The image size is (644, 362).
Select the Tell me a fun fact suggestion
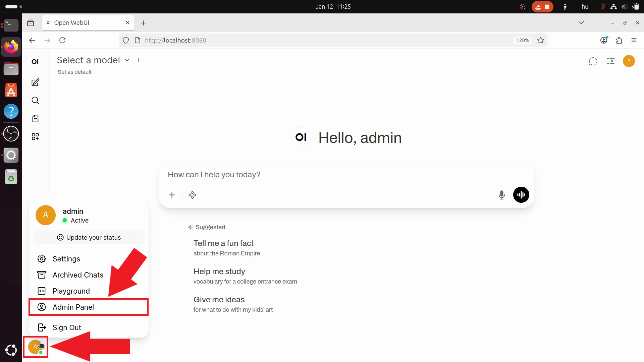click(x=223, y=243)
